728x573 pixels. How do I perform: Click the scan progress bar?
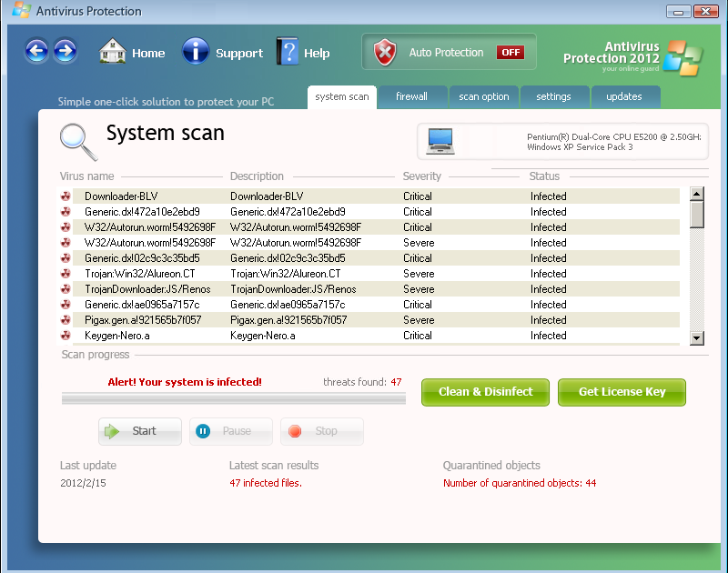(x=234, y=398)
